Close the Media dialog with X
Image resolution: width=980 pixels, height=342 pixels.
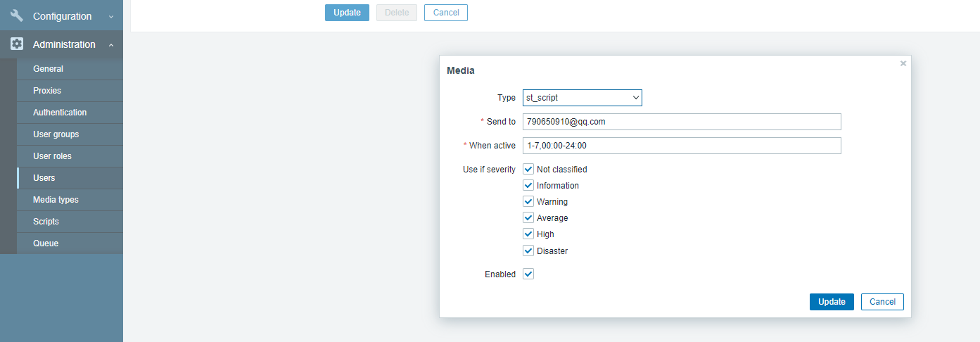(903, 63)
